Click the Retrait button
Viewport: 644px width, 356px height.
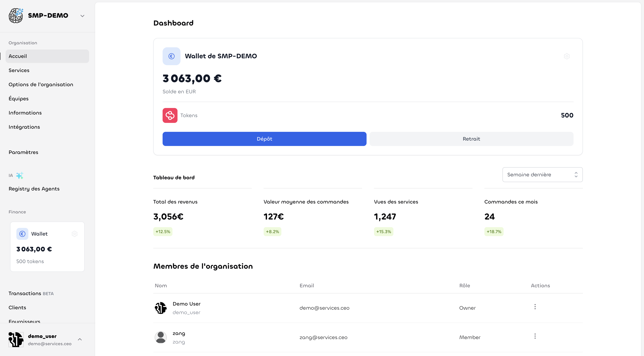point(471,139)
